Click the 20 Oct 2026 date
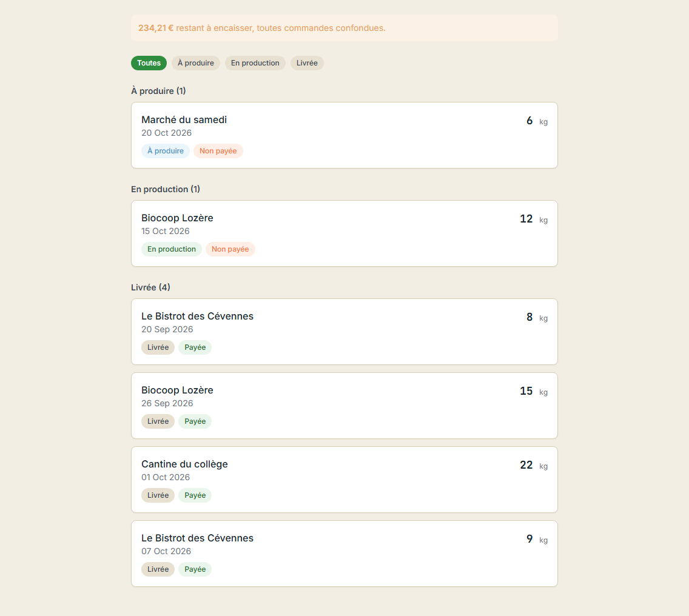 click(167, 133)
